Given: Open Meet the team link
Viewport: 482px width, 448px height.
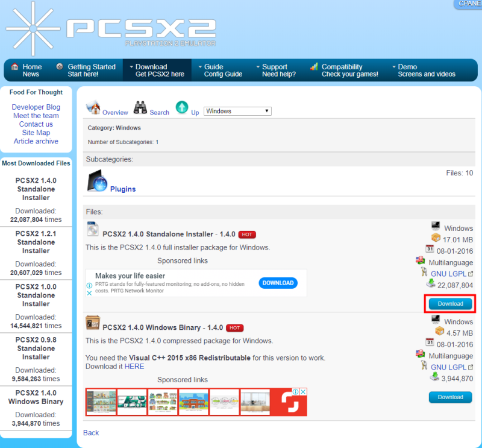Looking at the screenshot, I should (36, 116).
